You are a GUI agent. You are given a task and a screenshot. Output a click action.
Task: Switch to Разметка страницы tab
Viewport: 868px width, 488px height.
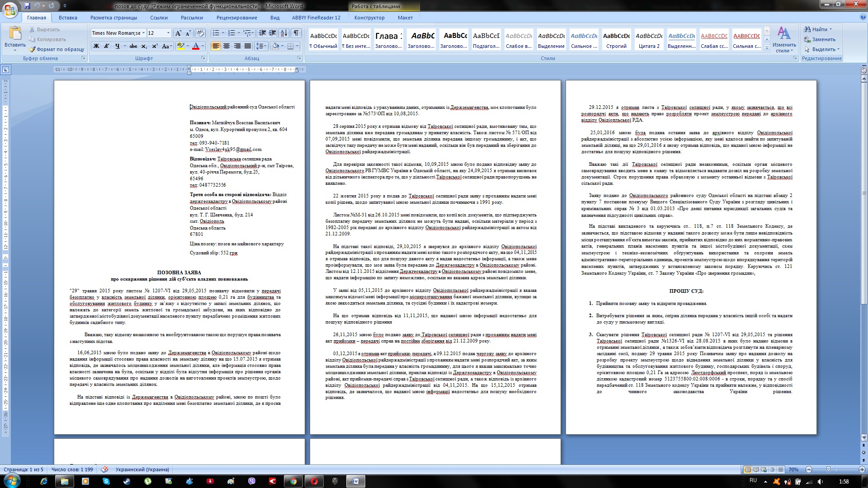tap(113, 18)
